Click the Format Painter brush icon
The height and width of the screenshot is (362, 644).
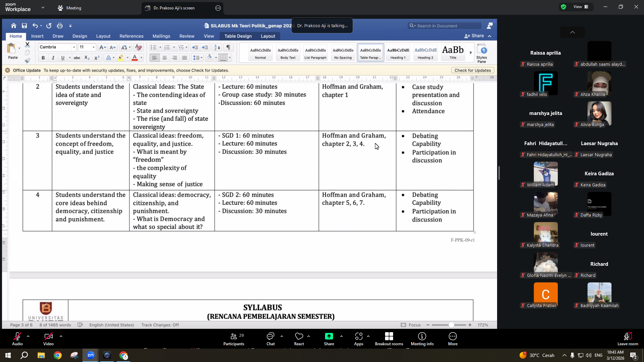28,60
